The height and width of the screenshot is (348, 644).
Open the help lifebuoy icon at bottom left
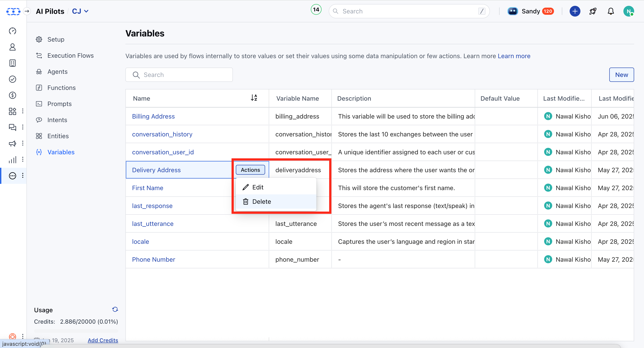click(x=13, y=336)
